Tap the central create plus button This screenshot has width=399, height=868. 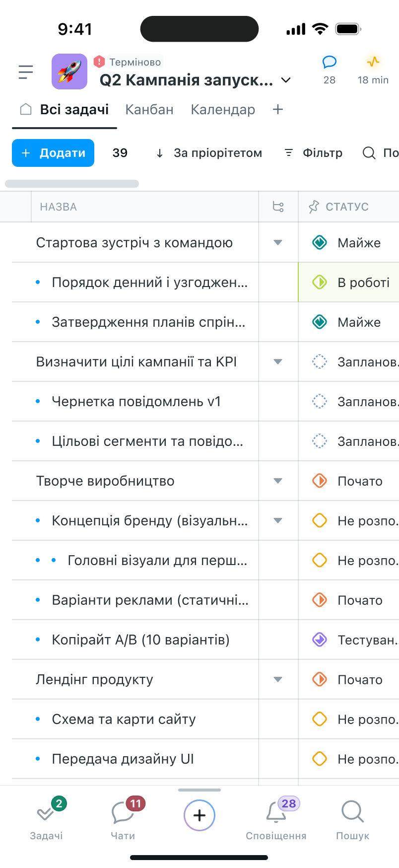pyautogui.click(x=199, y=815)
